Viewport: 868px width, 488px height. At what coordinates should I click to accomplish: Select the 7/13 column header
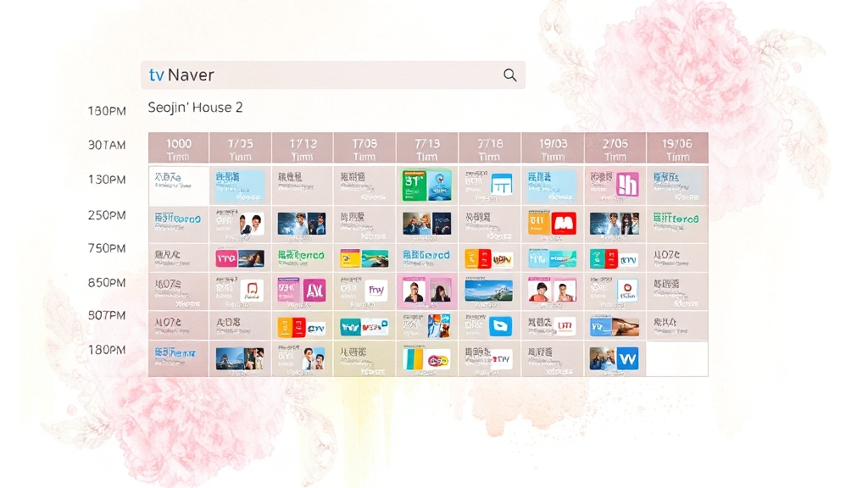pos(427,148)
